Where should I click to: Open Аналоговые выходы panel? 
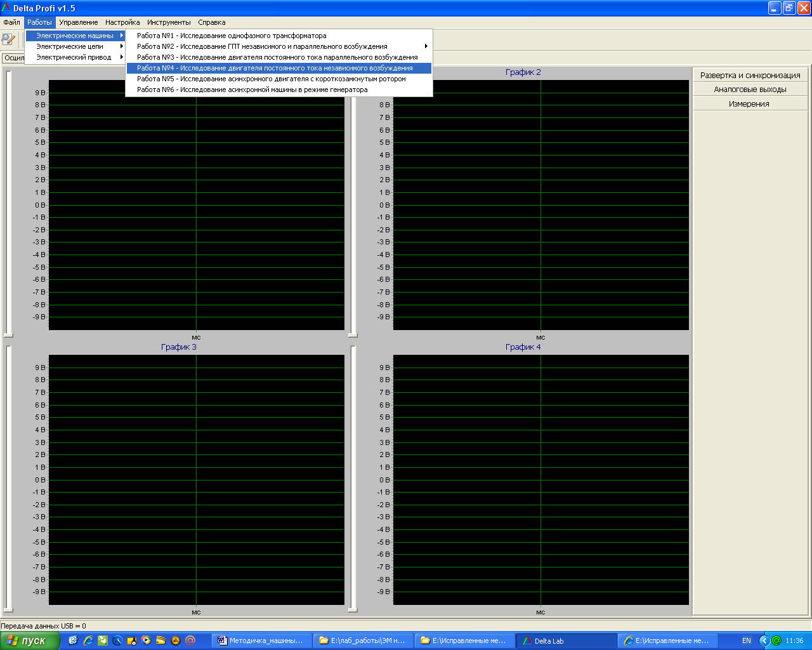[750, 90]
